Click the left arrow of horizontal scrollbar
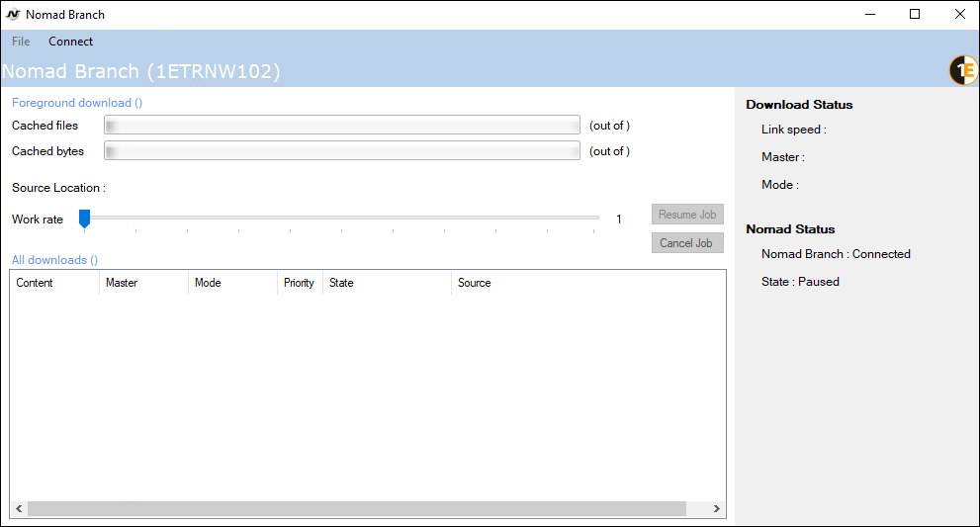 click(x=19, y=508)
